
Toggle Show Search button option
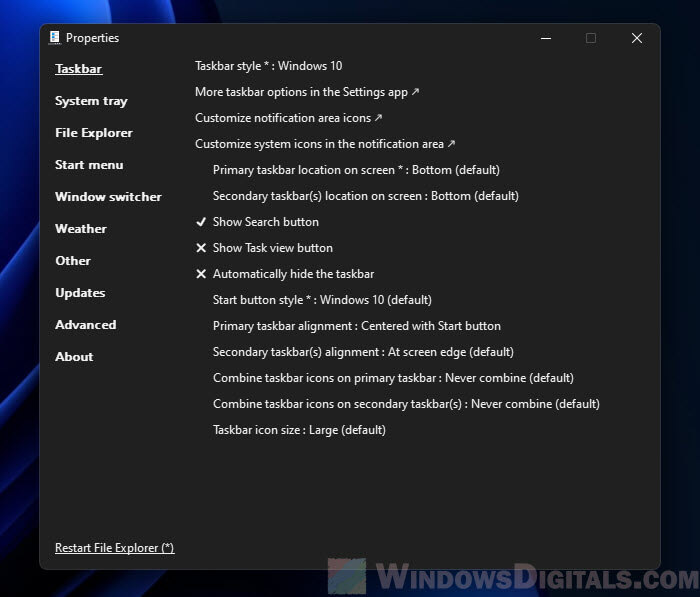(258, 222)
